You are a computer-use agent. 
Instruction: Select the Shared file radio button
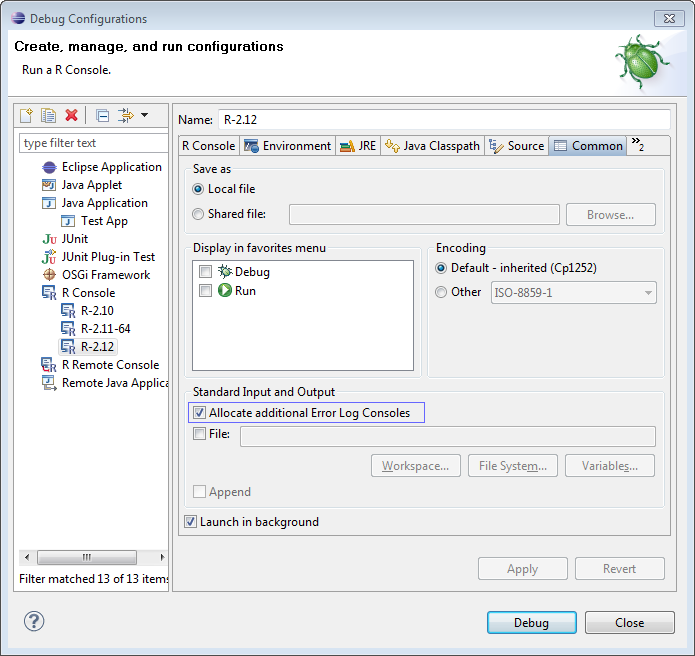[198, 214]
